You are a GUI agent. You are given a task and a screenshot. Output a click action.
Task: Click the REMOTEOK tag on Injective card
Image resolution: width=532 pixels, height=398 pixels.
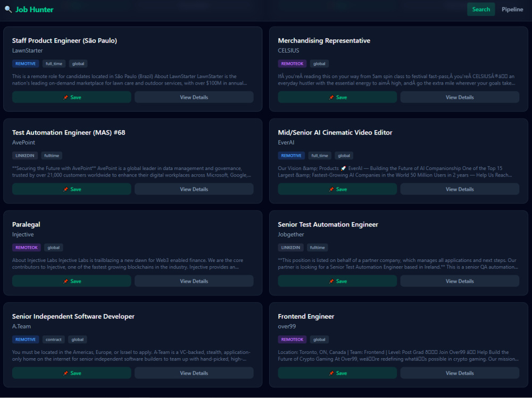pos(27,248)
